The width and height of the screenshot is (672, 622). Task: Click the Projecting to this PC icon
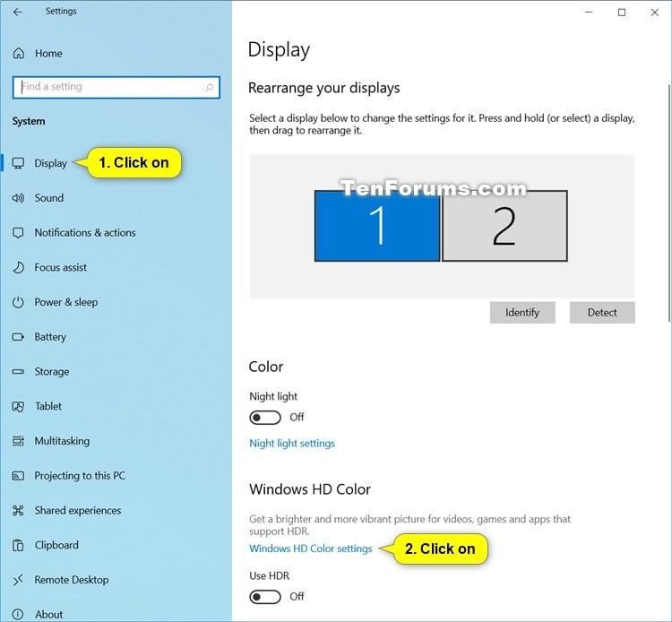18,476
